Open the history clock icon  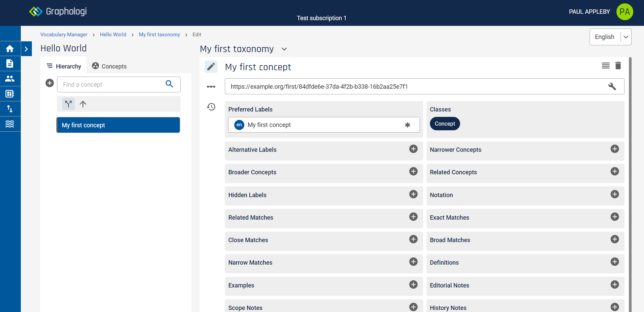tap(211, 107)
